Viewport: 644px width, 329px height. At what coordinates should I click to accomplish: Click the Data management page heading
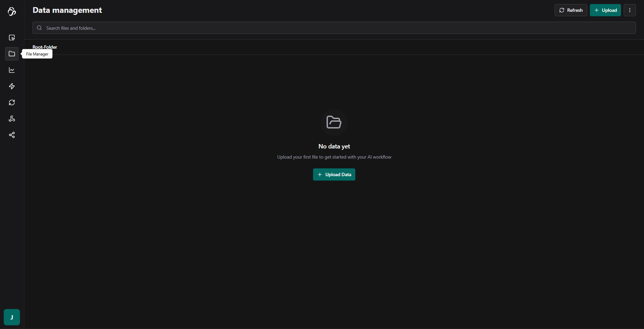pyautogui.click(x=67, y=10)
